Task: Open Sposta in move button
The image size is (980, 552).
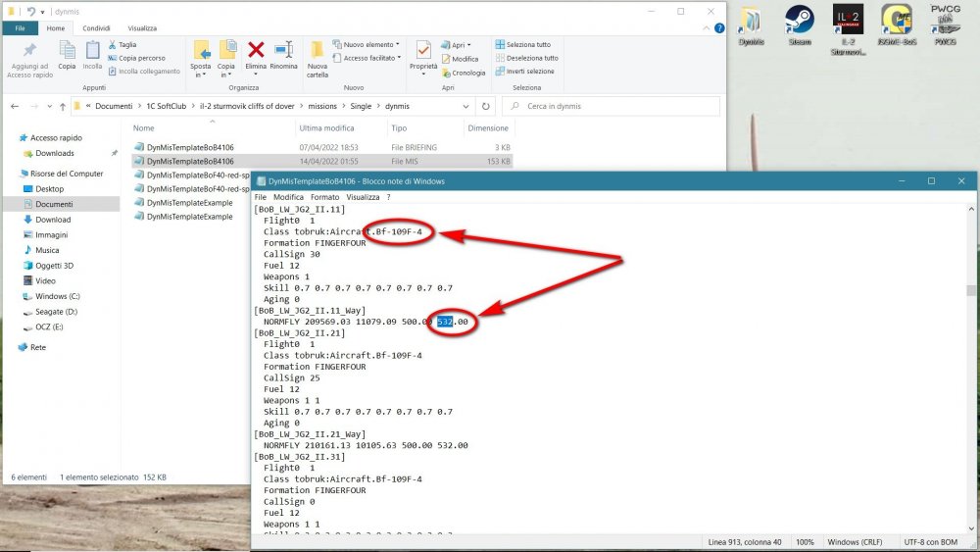Action: click(201, 59)
